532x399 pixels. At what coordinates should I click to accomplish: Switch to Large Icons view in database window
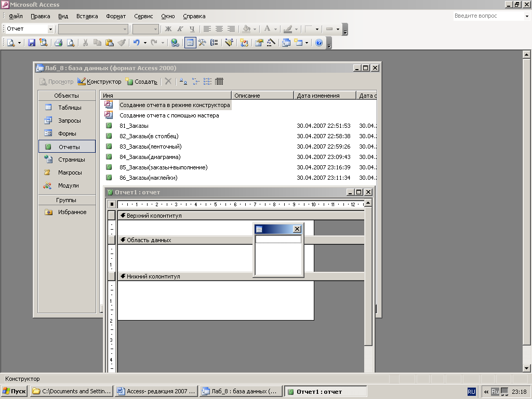[183, 82]
